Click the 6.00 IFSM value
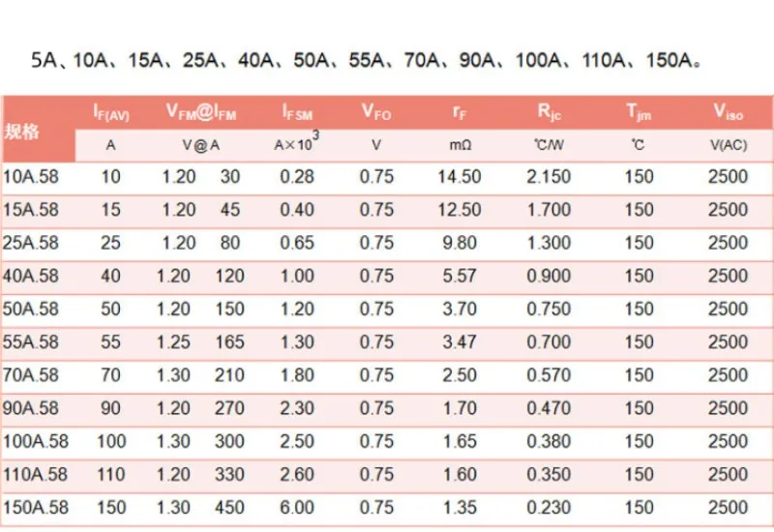This screenshot has height=532, width=774. point(297,507)
